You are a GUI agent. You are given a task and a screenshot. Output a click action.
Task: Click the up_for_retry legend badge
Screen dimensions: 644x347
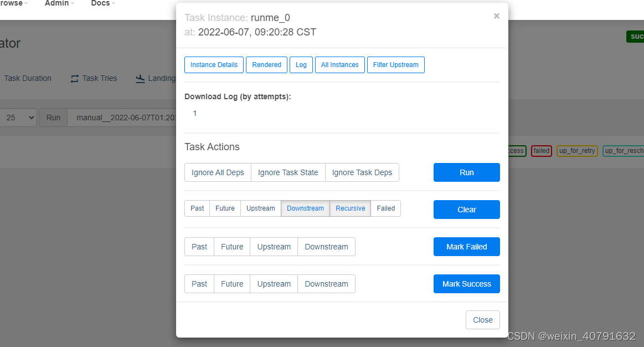tap(577, 151)
